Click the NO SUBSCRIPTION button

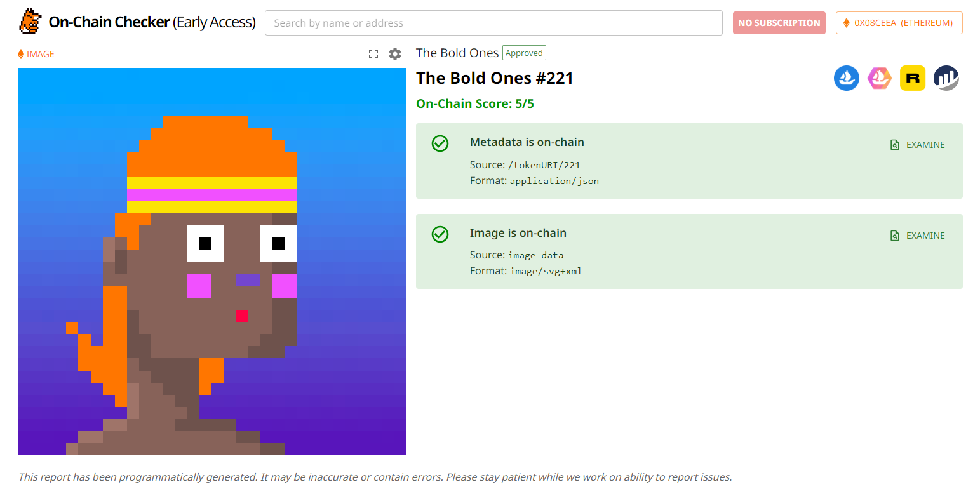pos(779,23)
